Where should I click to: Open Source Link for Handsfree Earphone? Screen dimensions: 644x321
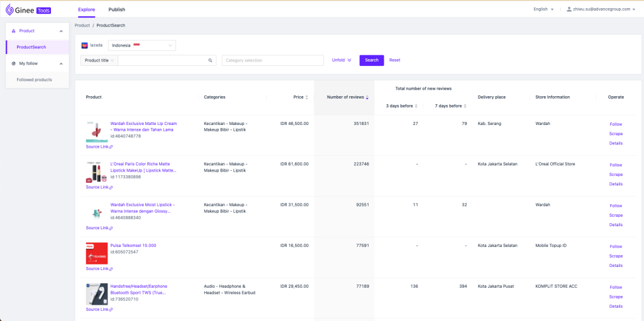coord(99,309)
